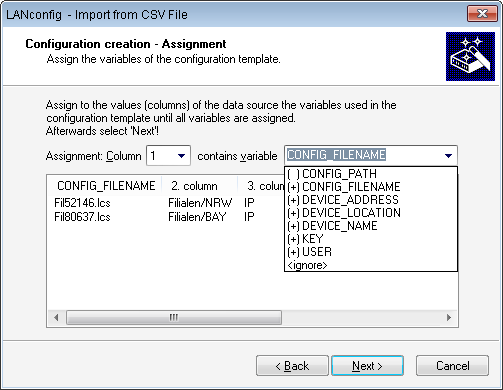Choose CONFIG_FILENAME in the dropdown list
The height and width of the screenshot is (390, 503).
371,187
